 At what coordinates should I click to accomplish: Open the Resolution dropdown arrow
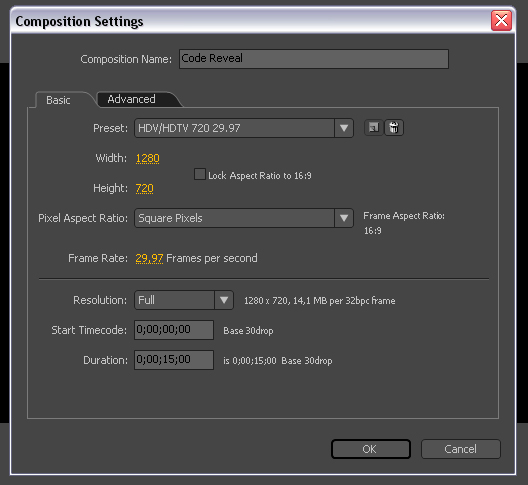click(x=224, y=300)
